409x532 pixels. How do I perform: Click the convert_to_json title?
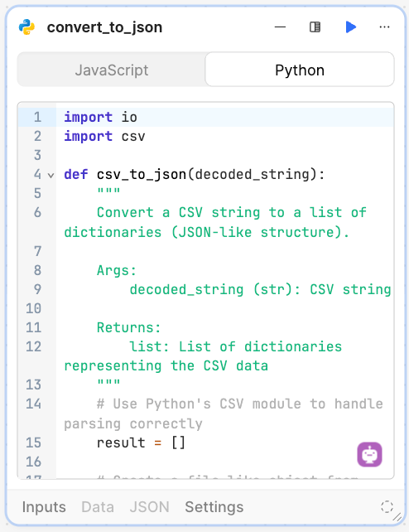[104, 27]
